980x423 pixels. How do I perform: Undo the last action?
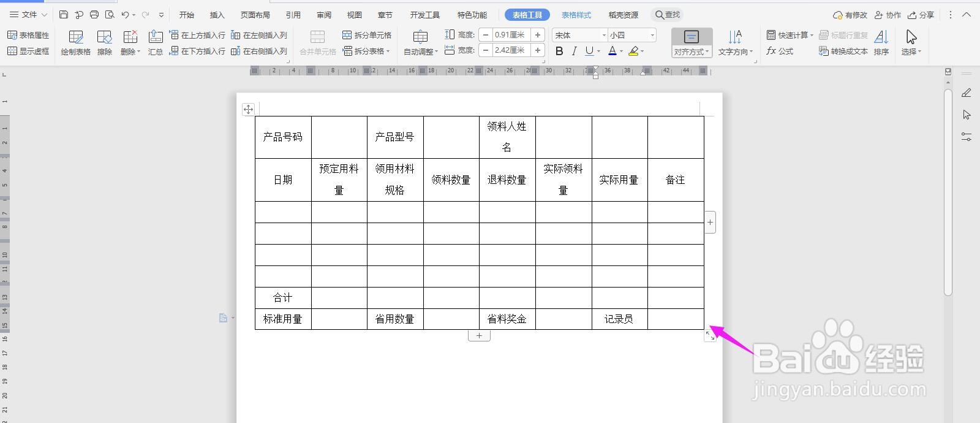tap(125, 15)
